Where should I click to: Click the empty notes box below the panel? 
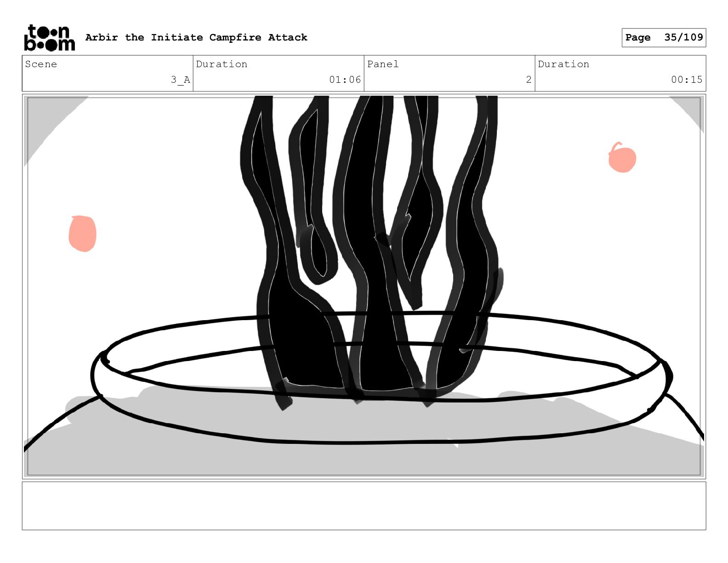[364, 506]
